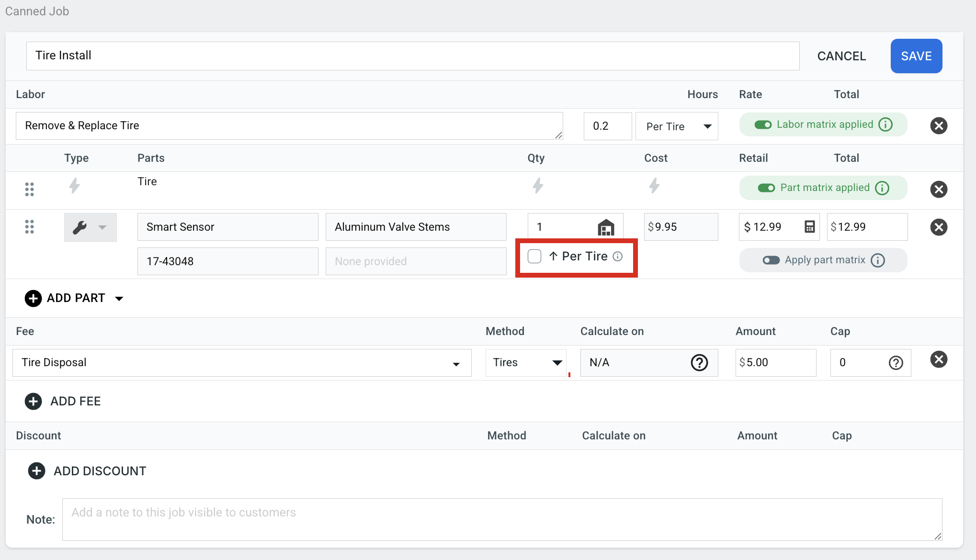Edit the $9.95 cost field
The width and height of the screenshot is (976, 560).
coord(681,227)
